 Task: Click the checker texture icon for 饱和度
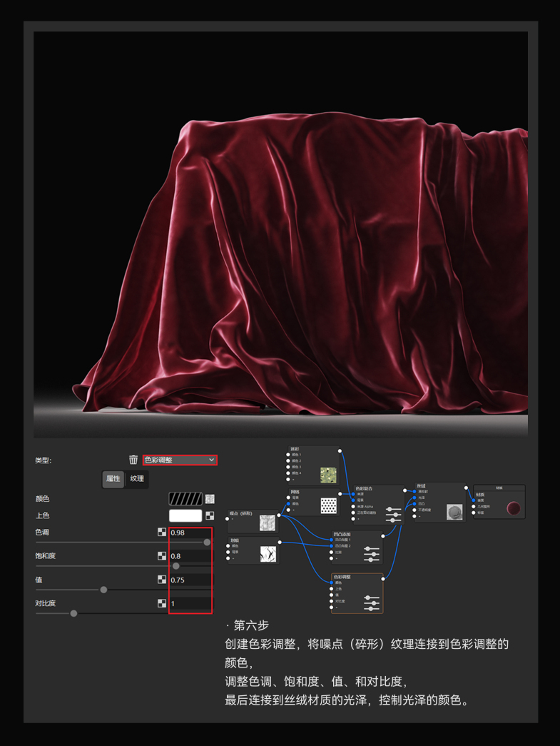(162, 556)
